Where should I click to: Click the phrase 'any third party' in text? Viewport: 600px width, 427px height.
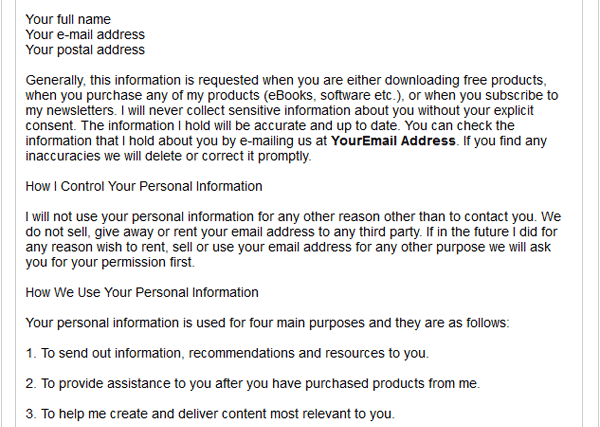coord(377,232)
